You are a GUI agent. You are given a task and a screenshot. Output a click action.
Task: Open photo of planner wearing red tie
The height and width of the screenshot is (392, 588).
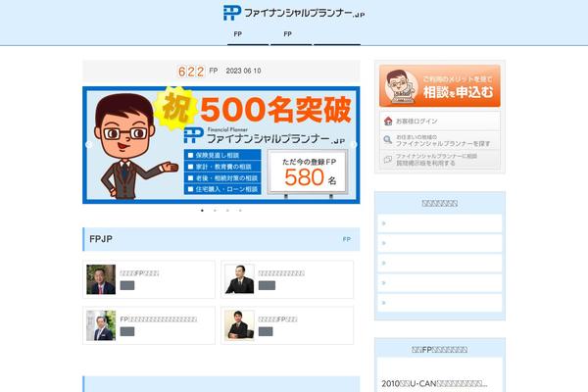pyautogui.click(x=101, y=279)
